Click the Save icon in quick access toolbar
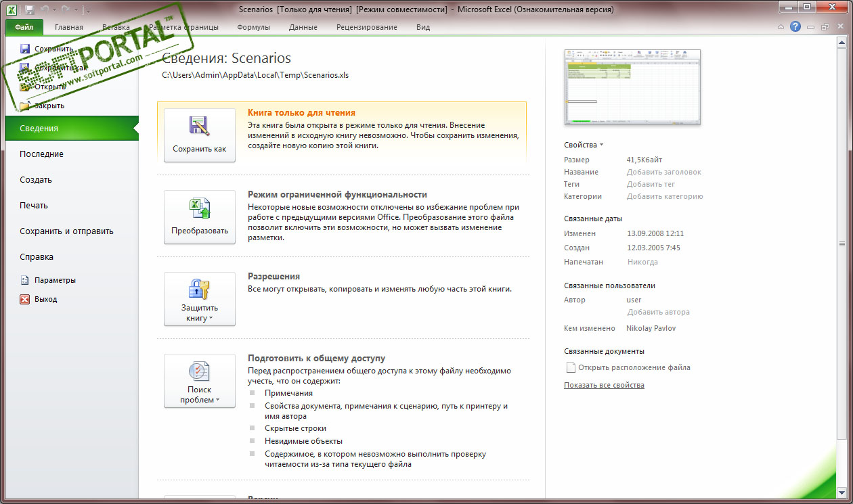 (x=30, y=9)
